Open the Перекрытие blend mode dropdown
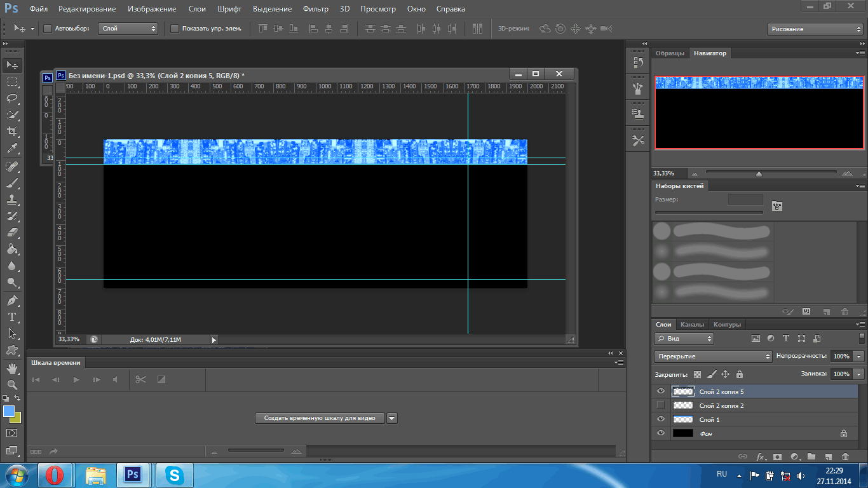868x488 pixels. point(712,356)
